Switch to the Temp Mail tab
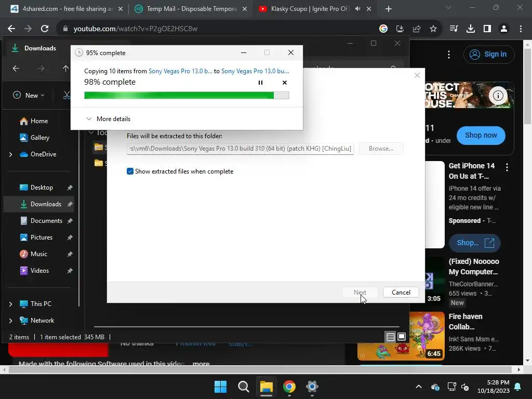 (x=191, y=9)
